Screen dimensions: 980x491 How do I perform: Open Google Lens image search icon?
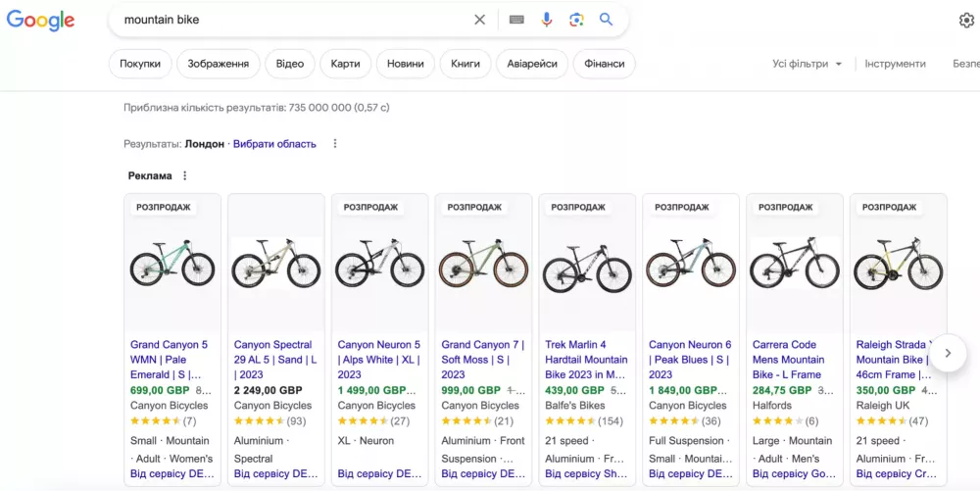point(576,20)
